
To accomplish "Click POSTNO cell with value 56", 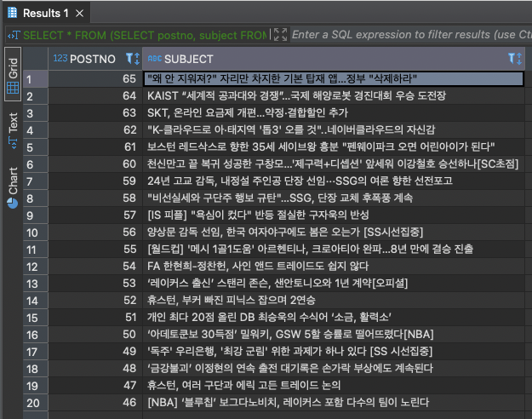I will pos(95,232).
